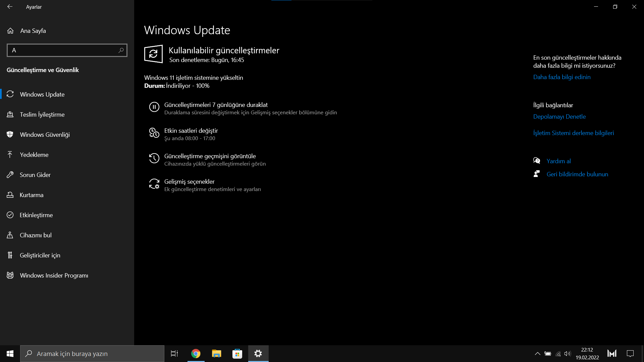Screen dimensions: 644x362
Task: Click the volume speaker icon
Action: point(568,354)
